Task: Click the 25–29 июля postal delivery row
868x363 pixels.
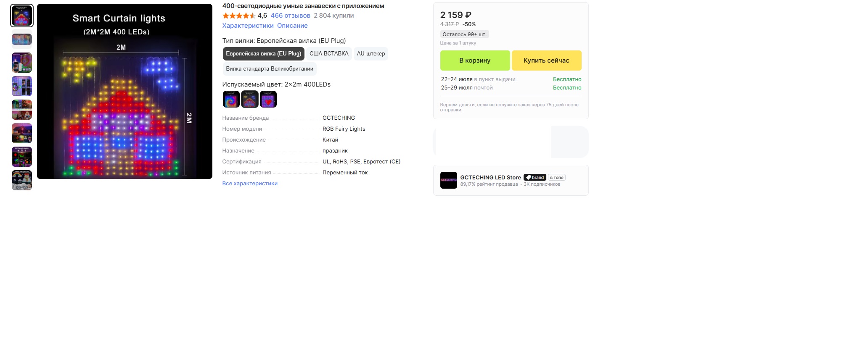Action: [x=511, y=88]
